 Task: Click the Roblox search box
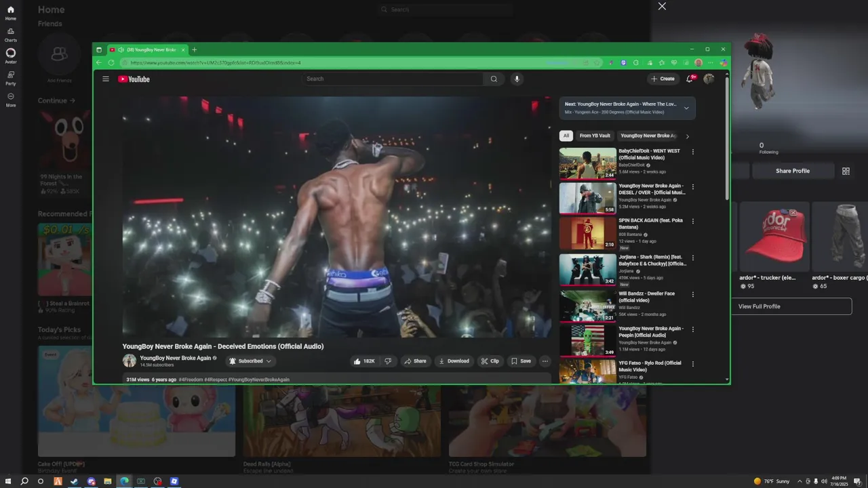[445, 9]
